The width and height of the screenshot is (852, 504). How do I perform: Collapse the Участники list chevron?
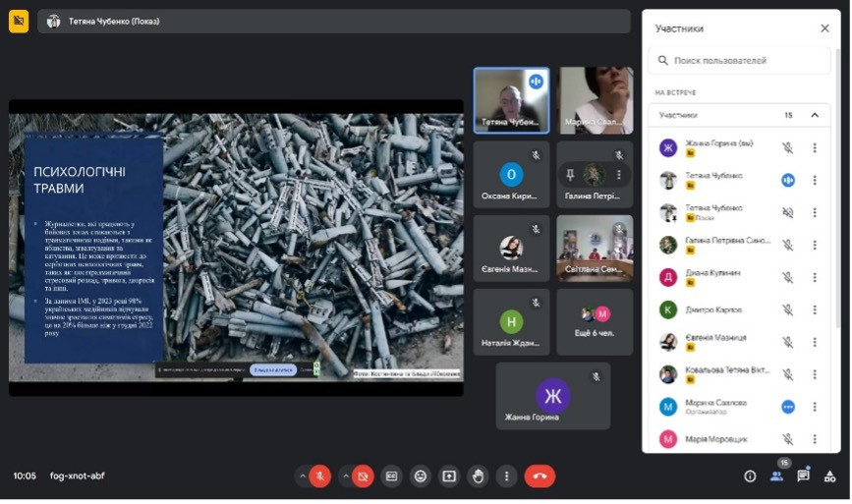click(815, 115)
